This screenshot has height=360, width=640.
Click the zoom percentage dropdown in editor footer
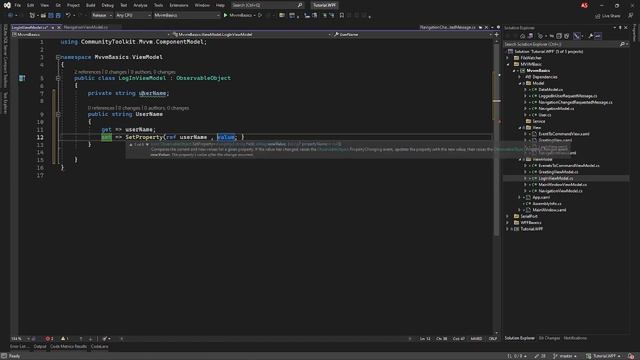pos(20,339)
